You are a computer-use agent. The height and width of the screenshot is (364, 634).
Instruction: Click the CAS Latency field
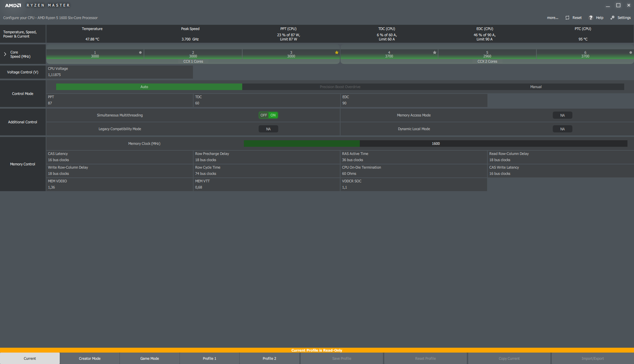pos(120,157)
